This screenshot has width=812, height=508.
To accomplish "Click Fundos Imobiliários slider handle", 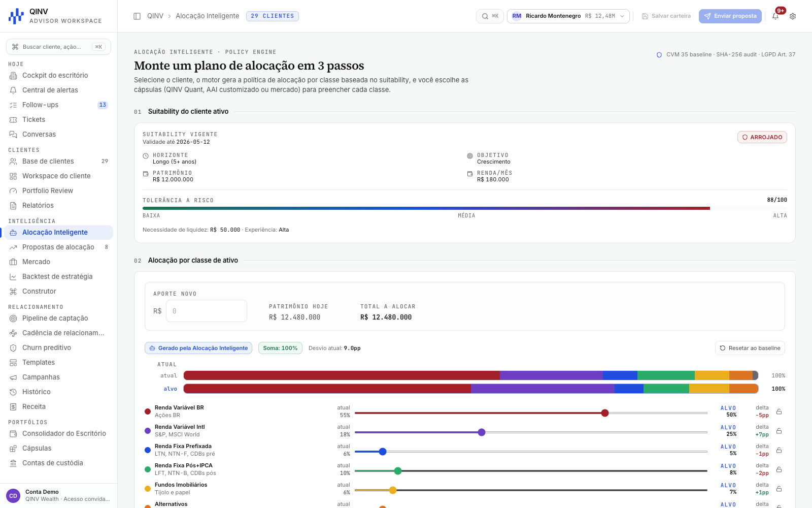I will tap(393, 490).
